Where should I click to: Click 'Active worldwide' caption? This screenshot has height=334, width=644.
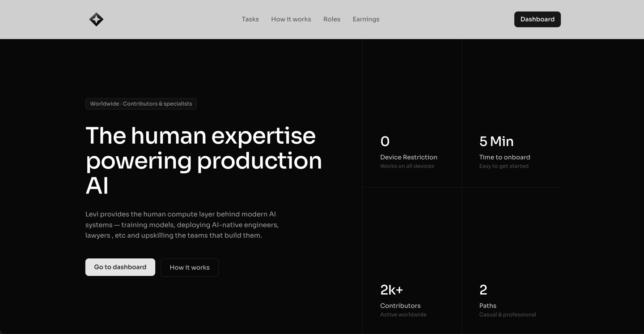click(x=403, y=315)
